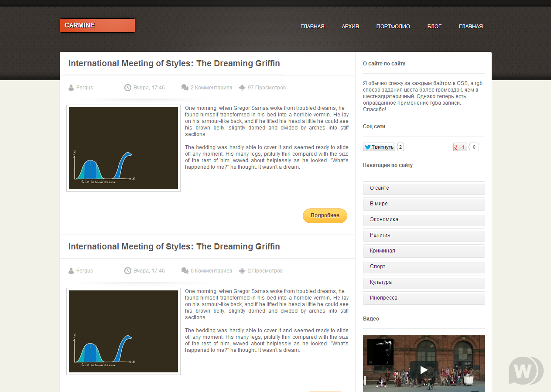Open the Криминал navigation item

tap(424, 251)
